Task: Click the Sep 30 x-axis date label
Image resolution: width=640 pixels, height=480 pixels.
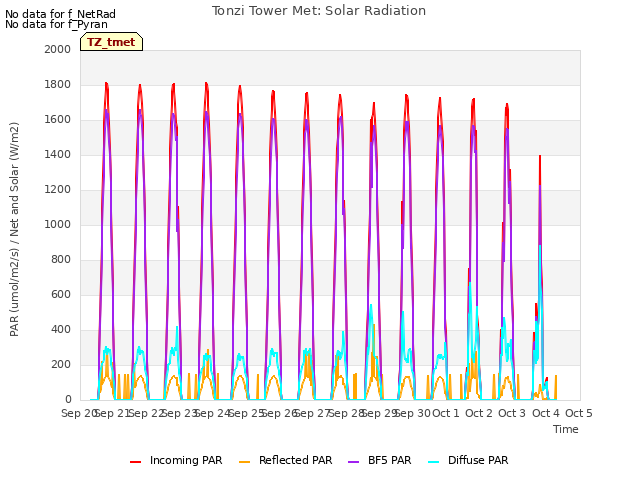Action: [413, 413]
